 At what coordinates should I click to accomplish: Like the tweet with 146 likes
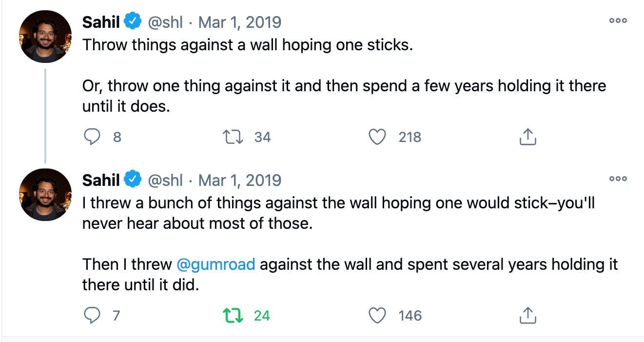[376, 316]
